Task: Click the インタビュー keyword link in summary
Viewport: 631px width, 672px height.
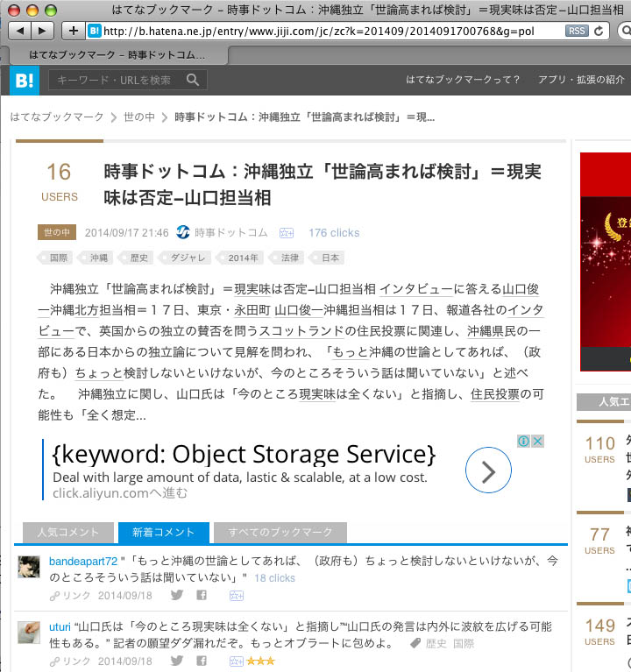Action: pos(416,289)
